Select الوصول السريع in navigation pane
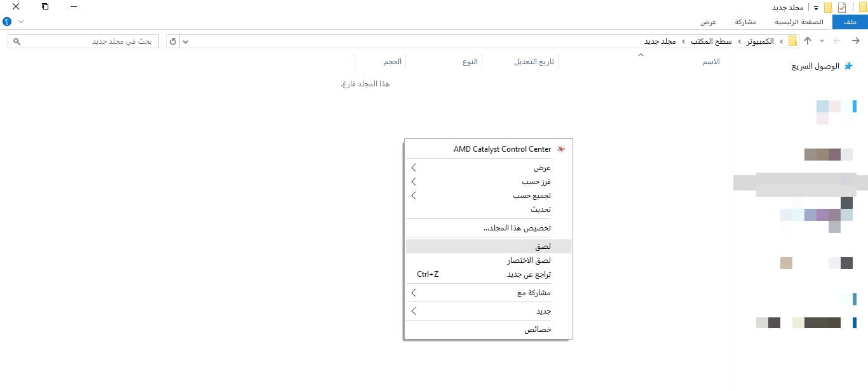 coord(815,66)
